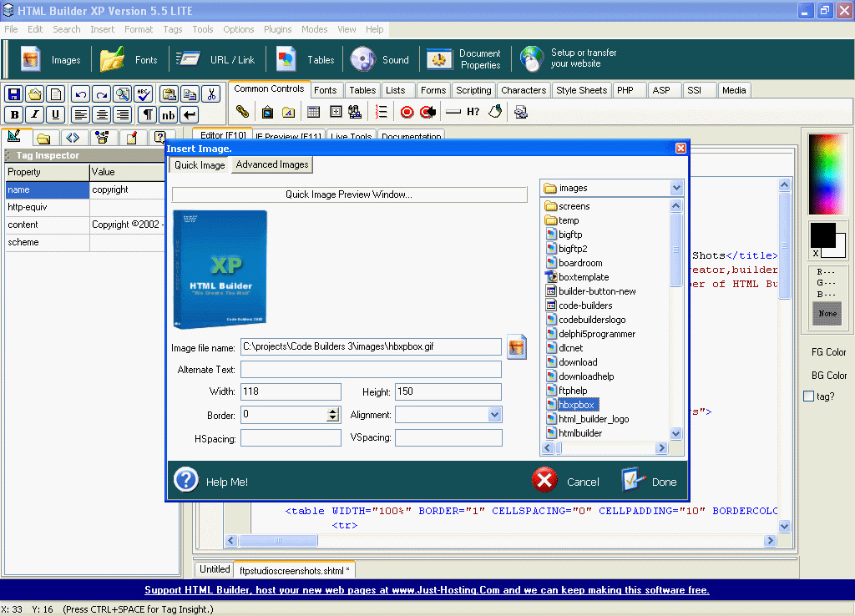The height and width of the screenshot is (616, 855).
Task: Open the Forms tab
Action: coord(433,90)
